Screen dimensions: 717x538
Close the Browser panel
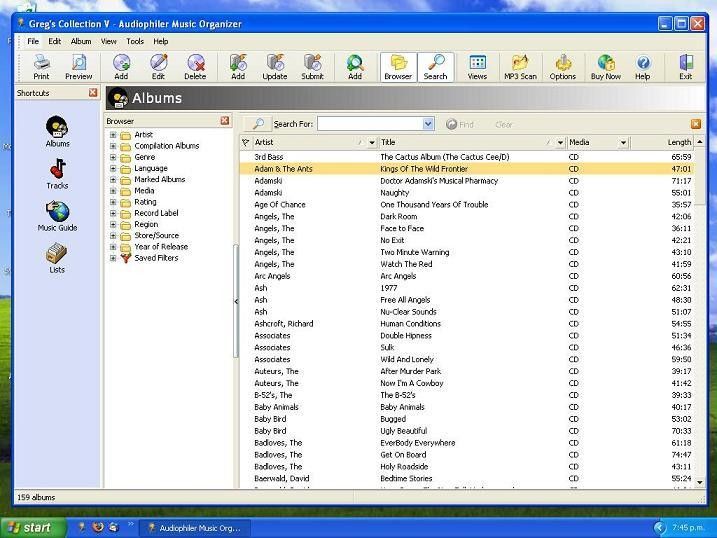click(x=225, y=121)
